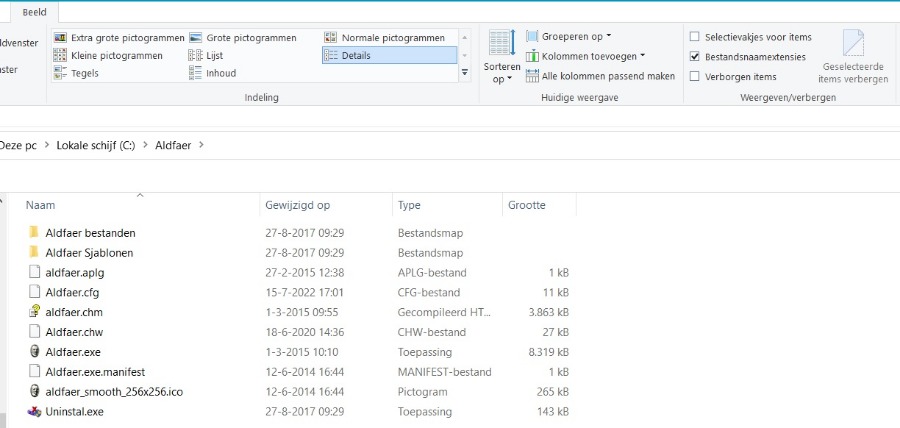Navigate to Lokale schijf (C:) breadcrumb
The image size is (900, 428).
(x=95, y=145)
